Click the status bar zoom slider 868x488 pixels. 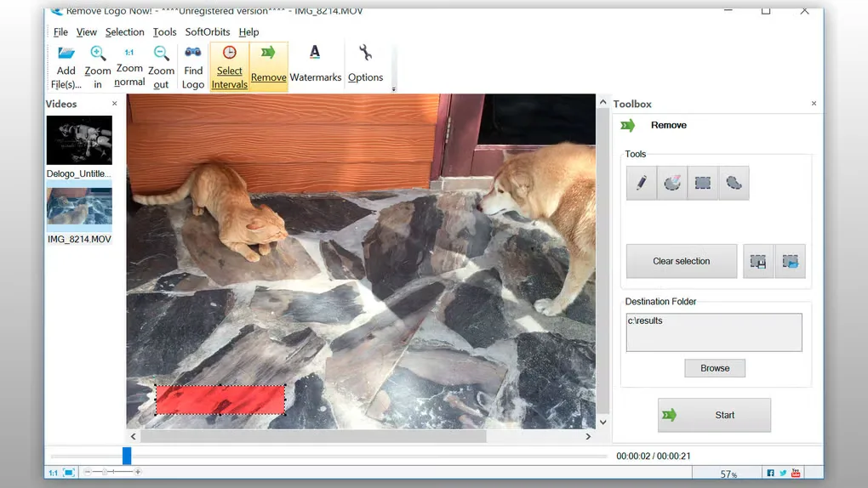pos(104,472)
